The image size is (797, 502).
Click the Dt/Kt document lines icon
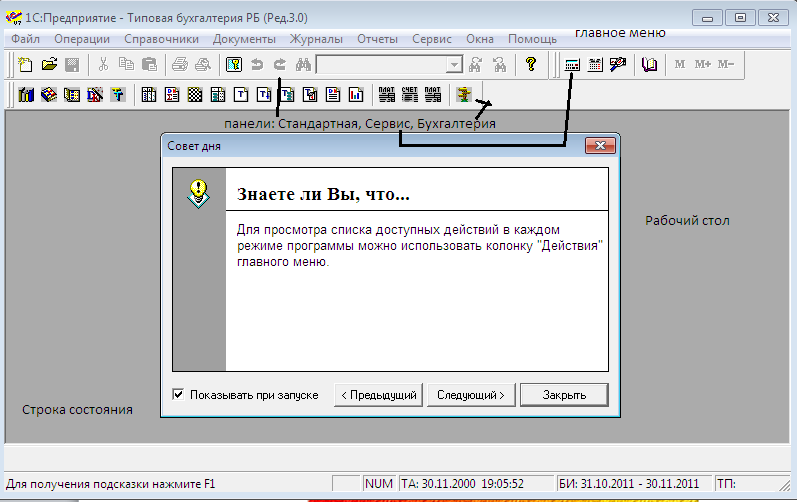pos(333,95)
